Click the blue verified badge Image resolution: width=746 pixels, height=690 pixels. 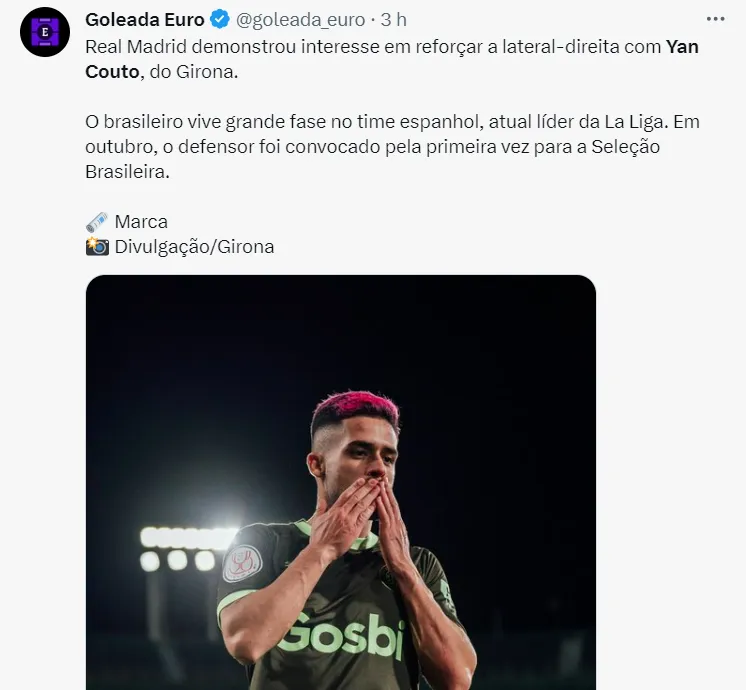(x=220, y=20)
